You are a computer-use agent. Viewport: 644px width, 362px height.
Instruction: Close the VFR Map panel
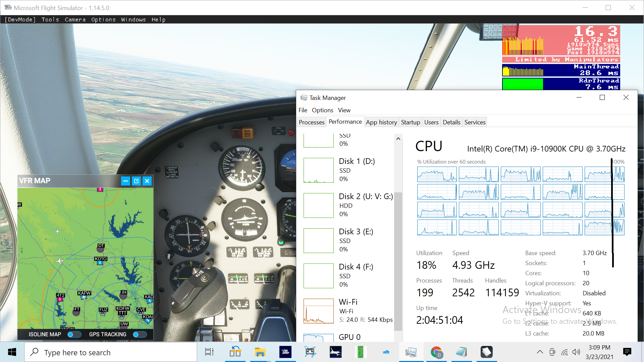coord(147,181)
